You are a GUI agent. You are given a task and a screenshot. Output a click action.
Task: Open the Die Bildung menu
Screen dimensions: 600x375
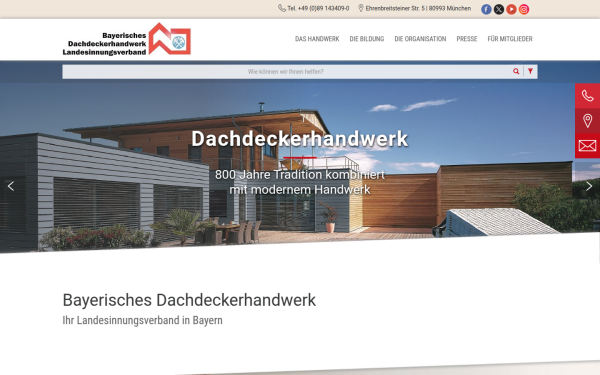367,39
